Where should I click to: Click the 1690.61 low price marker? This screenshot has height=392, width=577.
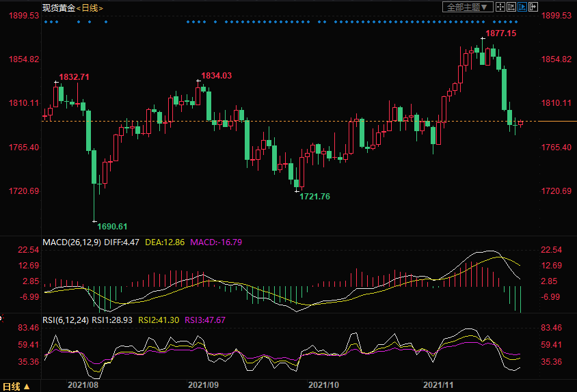[112, 226]
